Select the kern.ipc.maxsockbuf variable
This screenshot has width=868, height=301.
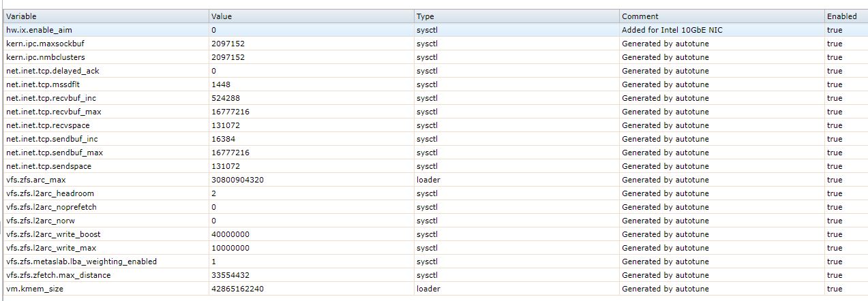pos(436,44)
